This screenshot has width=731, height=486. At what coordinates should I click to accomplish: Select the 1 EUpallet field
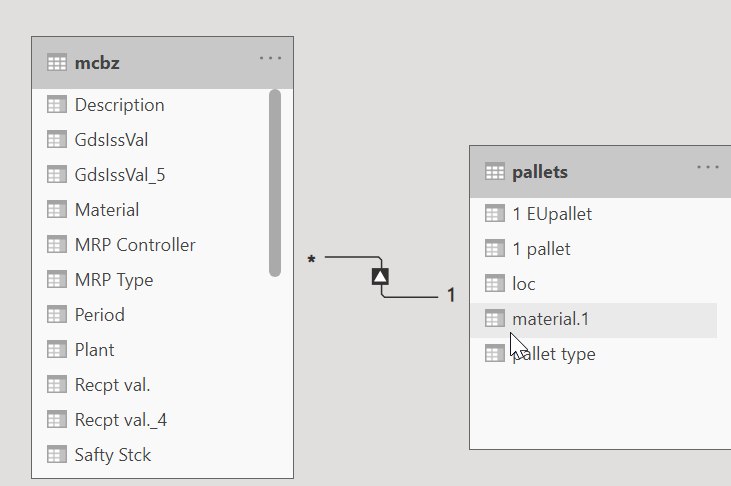pyautogui.click(x=594, y=214)
